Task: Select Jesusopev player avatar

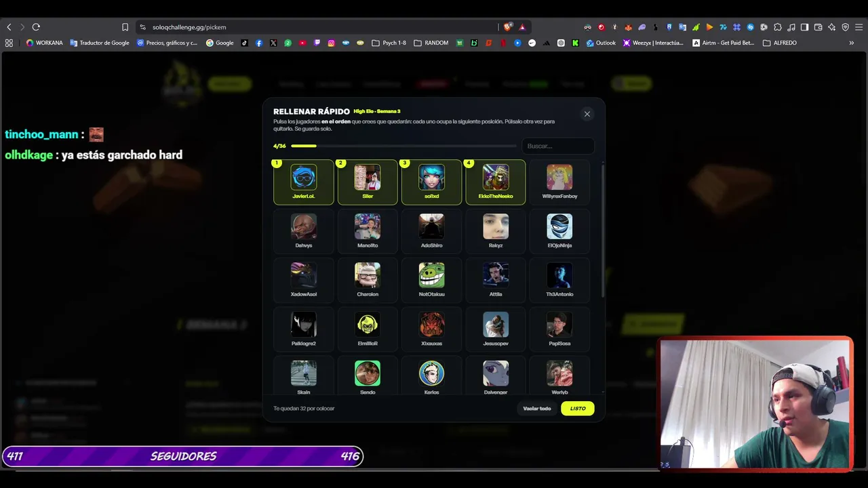Action: click(x=496, y=325)
